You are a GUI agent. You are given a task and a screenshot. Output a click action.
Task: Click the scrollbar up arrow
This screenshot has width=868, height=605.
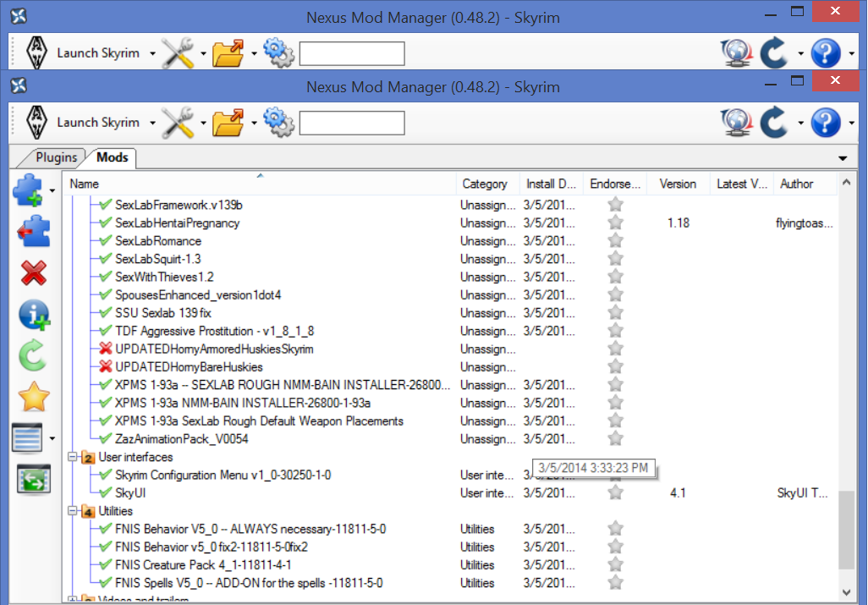point(846,182)
